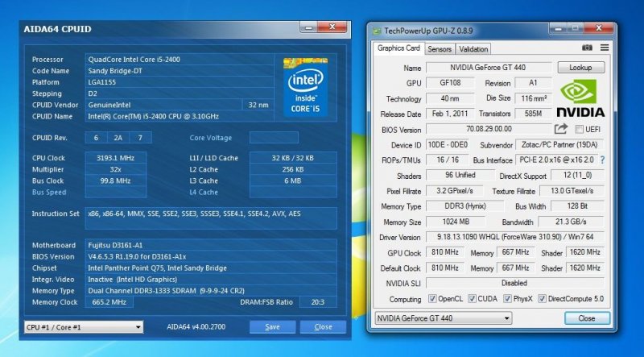This screenshot has width=644, height=357.
Task: Toggle the UEFI checkbox
Action: 580,129
